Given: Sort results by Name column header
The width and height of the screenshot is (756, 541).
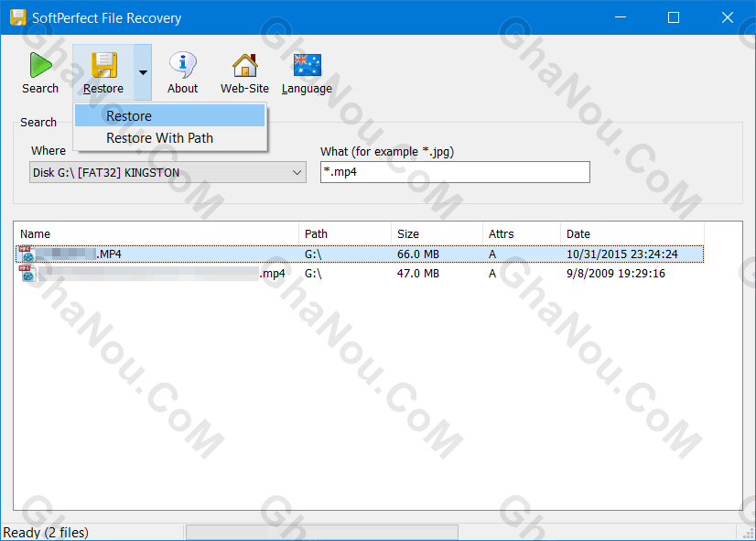Looking at the screenshot, I should pos(157,233).
